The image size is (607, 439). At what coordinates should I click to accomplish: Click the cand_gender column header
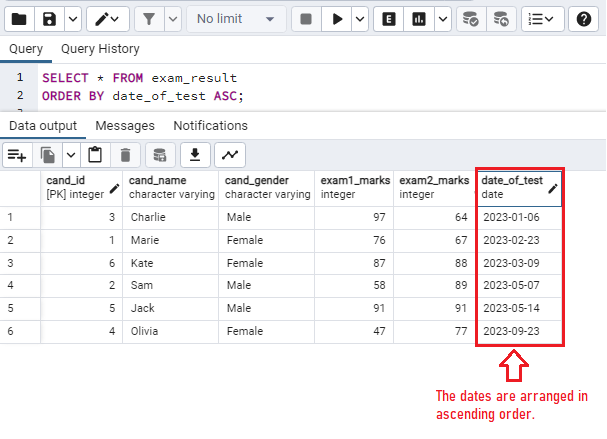pos(266,187)
